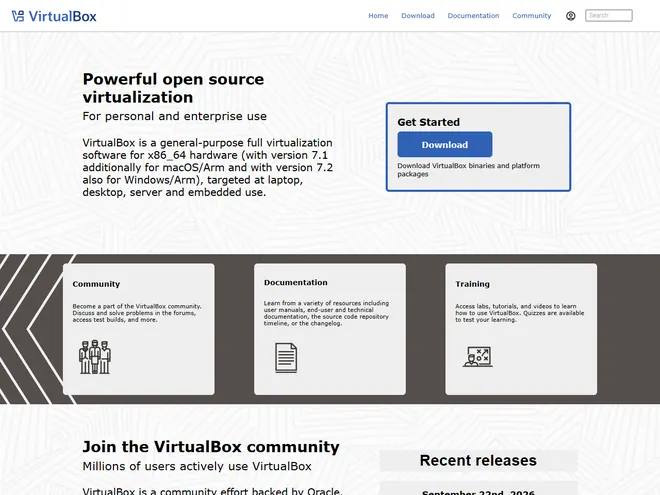Click the blue Download button
Image resolution: width=660 pixels, height=495 pixels.
(x=444, y=144)
